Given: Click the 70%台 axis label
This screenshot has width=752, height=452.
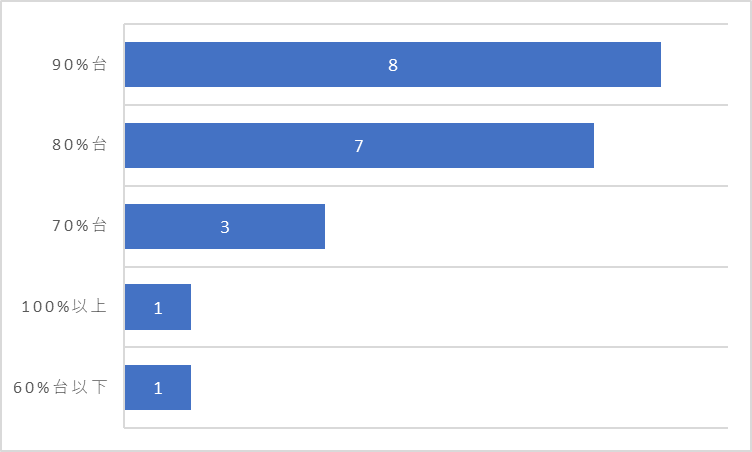Looking at the screenshot, I should (79, 226).
